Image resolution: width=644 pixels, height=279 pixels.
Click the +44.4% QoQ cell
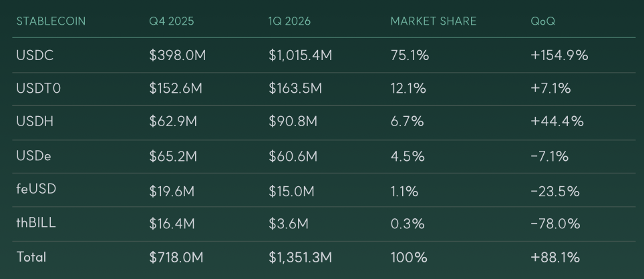557,122
